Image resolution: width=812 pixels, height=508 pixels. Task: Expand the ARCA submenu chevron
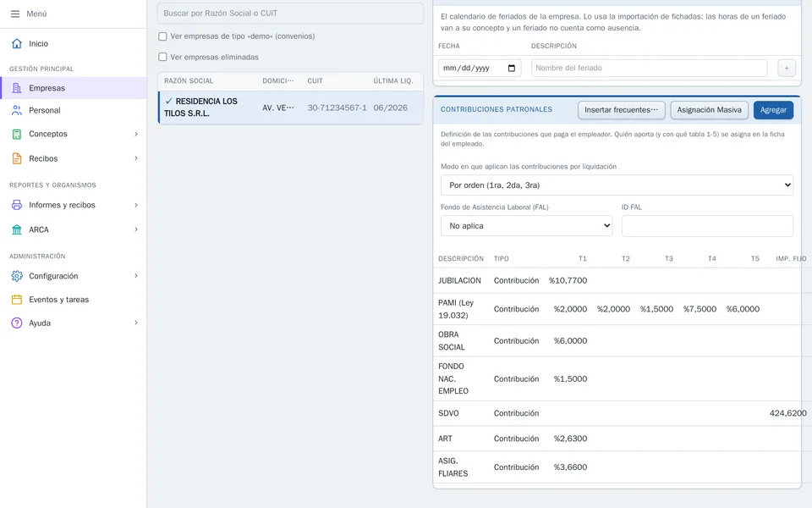136,229
